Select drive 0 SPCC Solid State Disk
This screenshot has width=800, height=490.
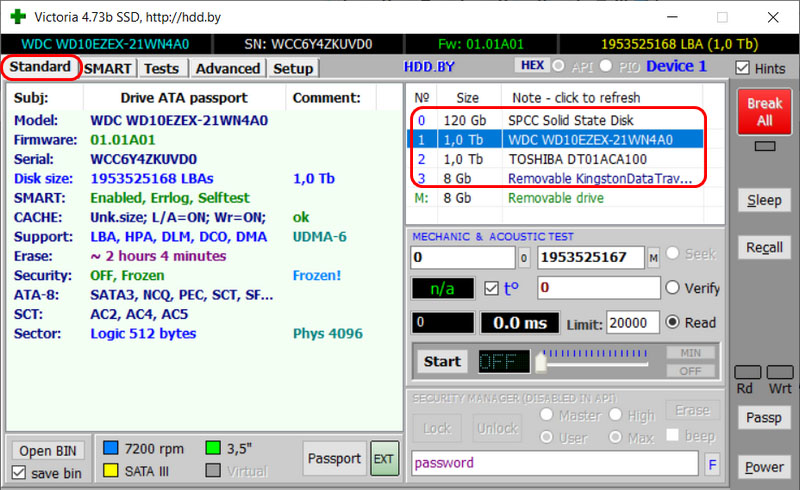coord(556,120)
